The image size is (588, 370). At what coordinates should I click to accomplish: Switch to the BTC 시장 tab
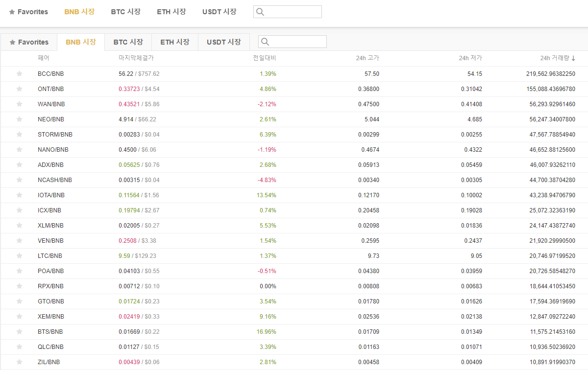click(x=128, y=42)
